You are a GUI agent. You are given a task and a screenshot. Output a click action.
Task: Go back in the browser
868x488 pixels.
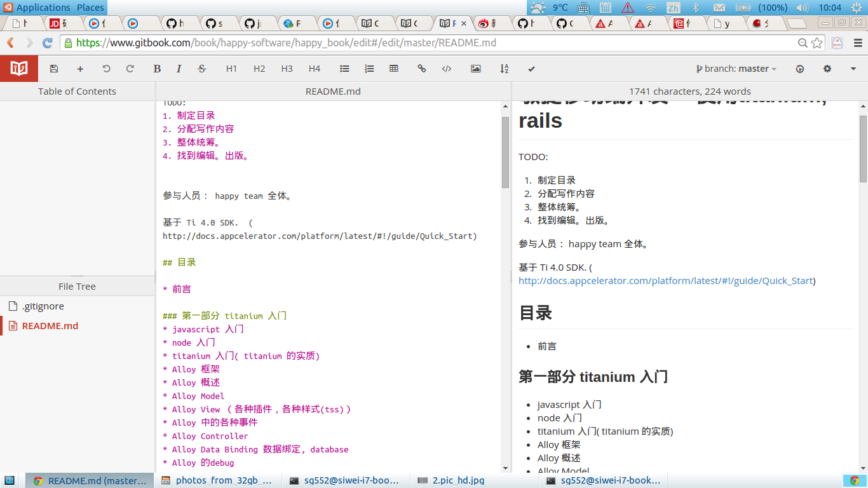10,43
